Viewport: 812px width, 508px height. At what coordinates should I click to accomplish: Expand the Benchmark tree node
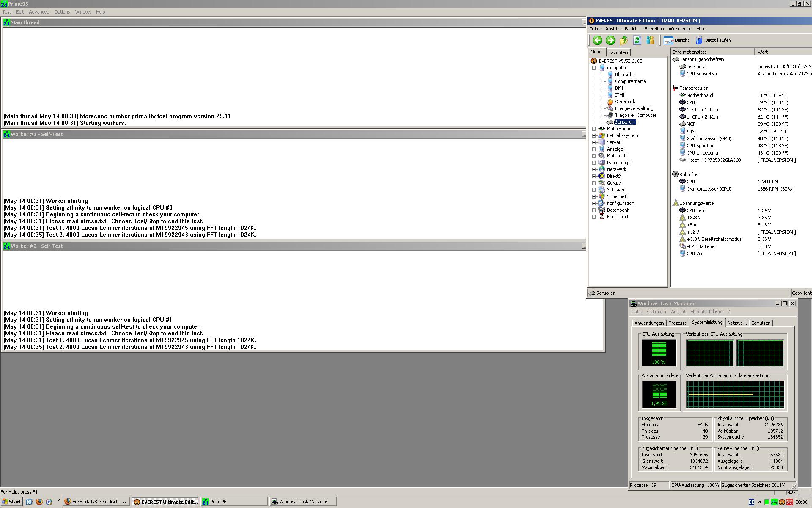594,217
